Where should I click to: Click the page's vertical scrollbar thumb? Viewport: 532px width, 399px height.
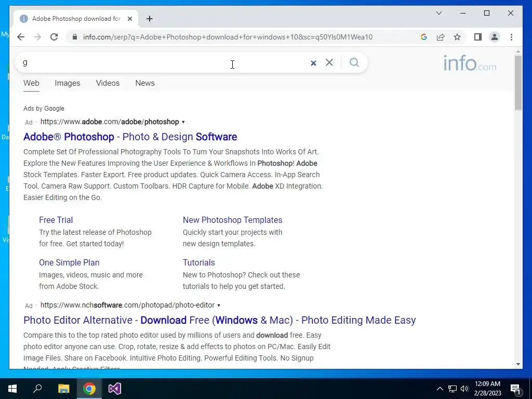coord(518,83)
